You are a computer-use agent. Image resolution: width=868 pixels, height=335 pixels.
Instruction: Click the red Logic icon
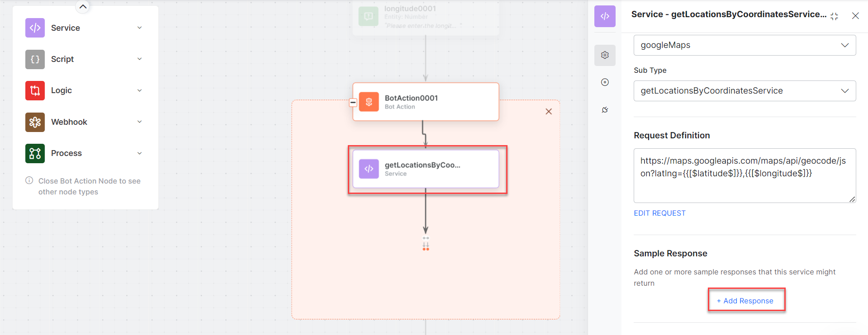coord(35,90)
